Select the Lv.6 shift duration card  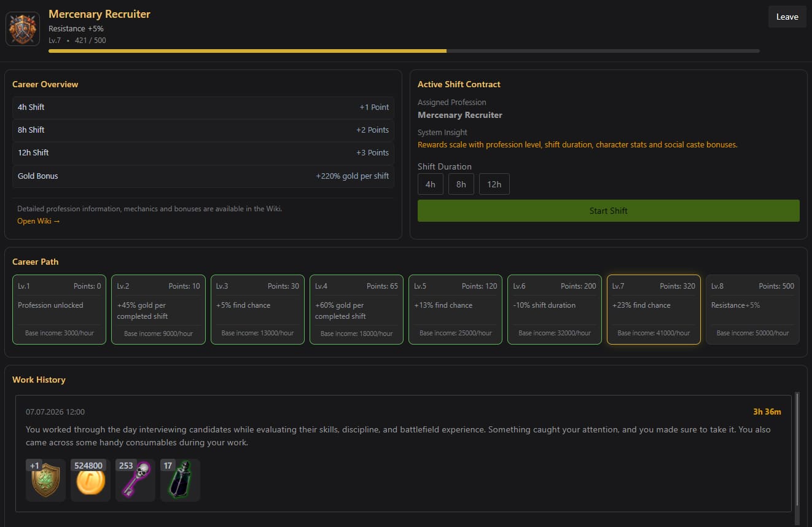555,310
